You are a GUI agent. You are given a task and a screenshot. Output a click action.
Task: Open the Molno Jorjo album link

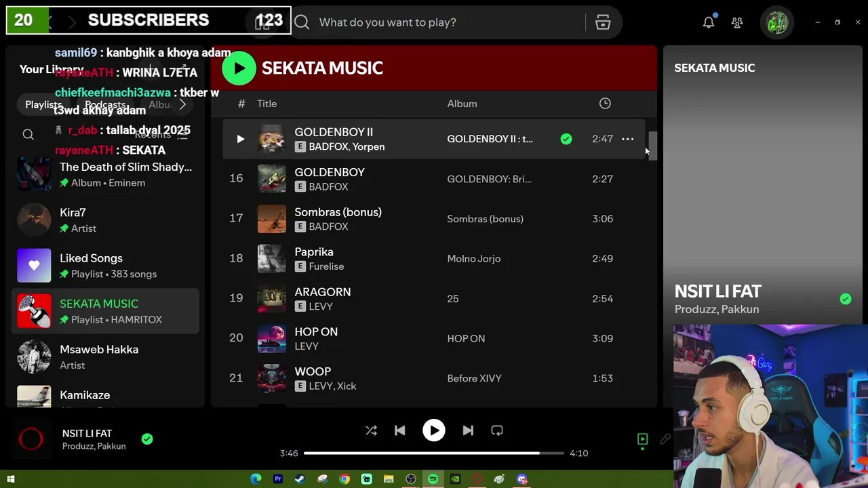click(473, 259)
